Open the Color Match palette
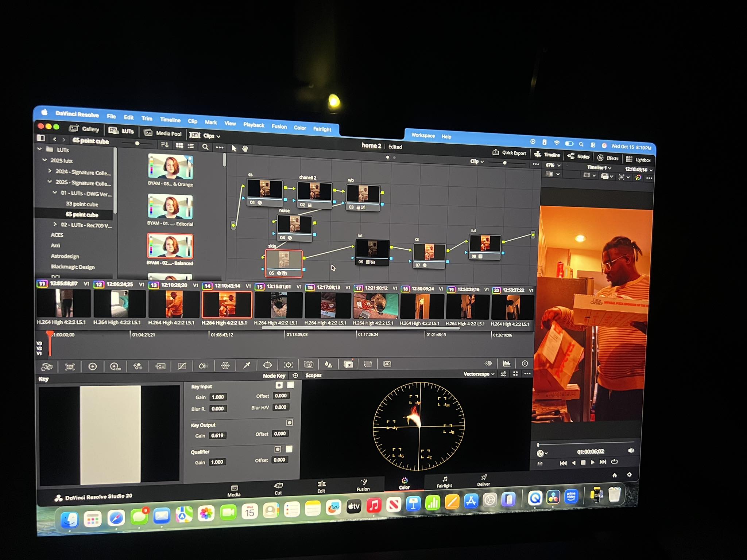The height and width of the screenshot is (560, 747). click(x=70, y=367)
